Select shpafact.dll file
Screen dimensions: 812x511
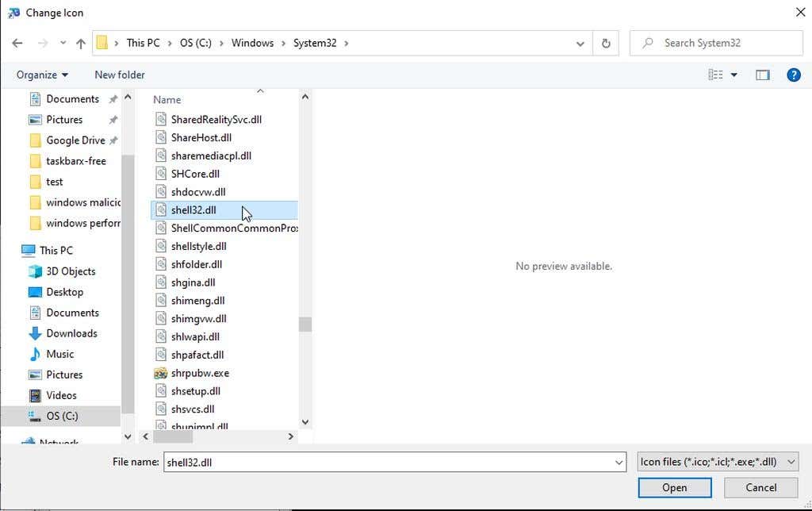pyautogui.click(x=190, y=355)
